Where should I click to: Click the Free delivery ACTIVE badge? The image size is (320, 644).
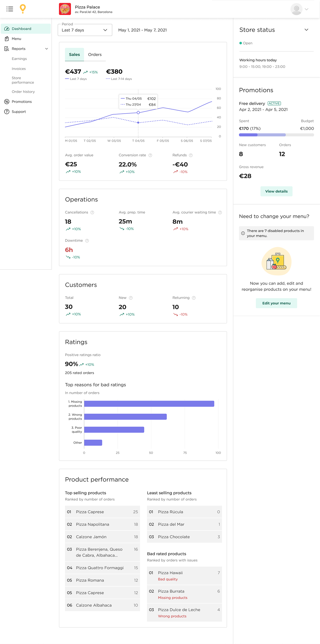click(274, 103)
